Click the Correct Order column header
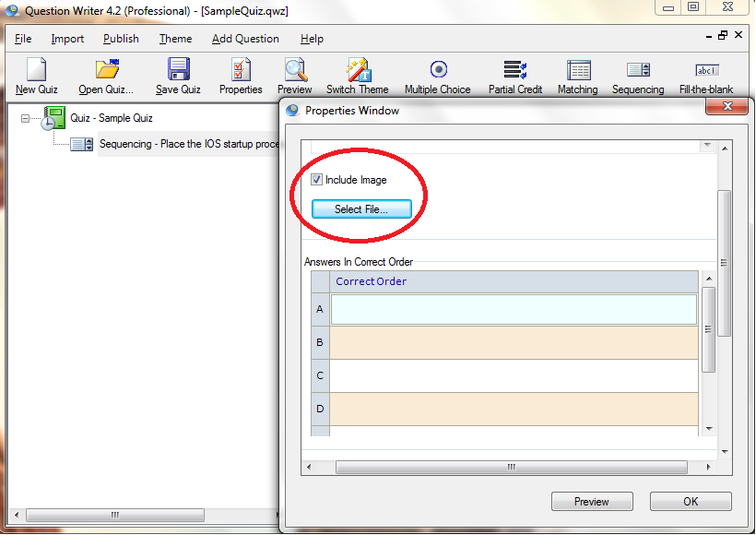This screenshot has width=756, height=535. pos(514,281)
